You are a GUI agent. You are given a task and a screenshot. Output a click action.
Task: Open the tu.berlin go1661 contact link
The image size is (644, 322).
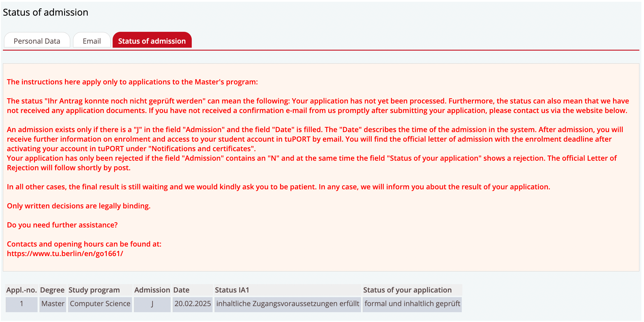pos(65,253)
